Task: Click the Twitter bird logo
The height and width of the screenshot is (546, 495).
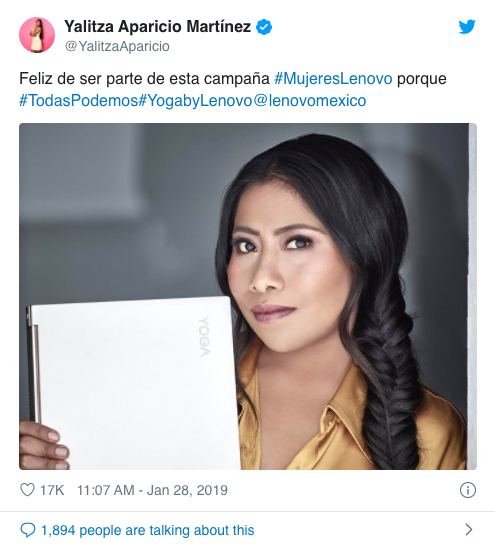Action: [x=467, y=26]
